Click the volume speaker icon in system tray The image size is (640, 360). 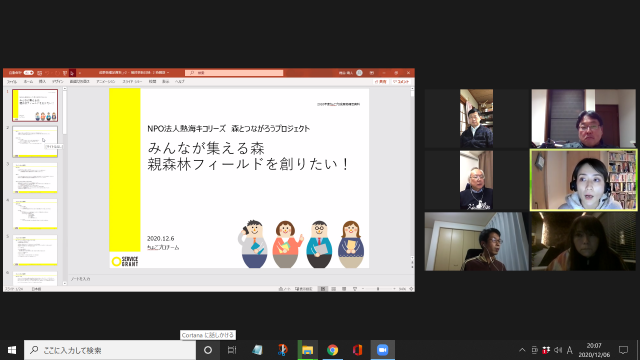(x=558, y=350)
